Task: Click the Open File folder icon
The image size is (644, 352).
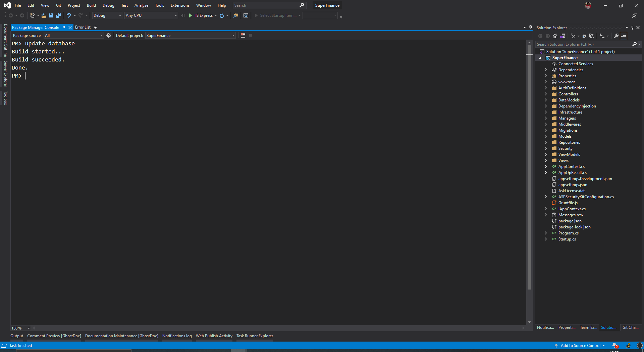Action: point(44,15)
